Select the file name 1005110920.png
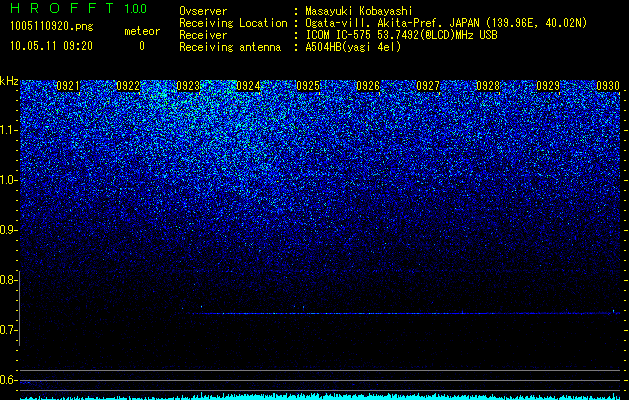Viewport: 629px width, 400px height. point(52,27)
